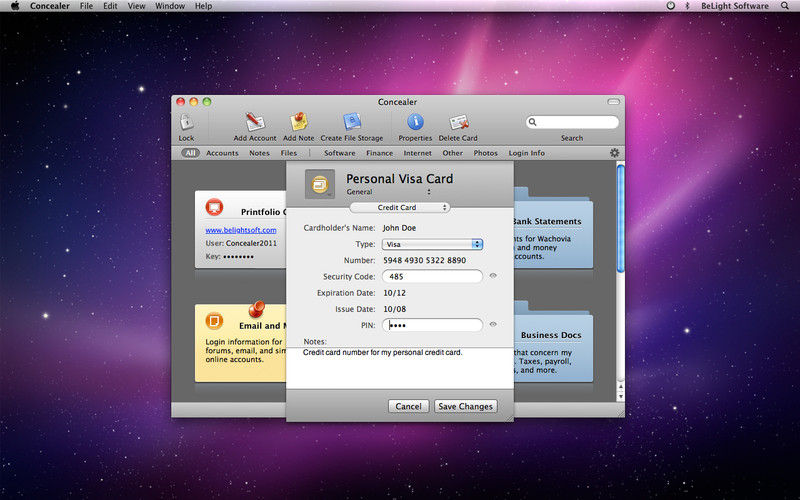Click card number 5948 4930 5322 8890

(x=424, y=260)
